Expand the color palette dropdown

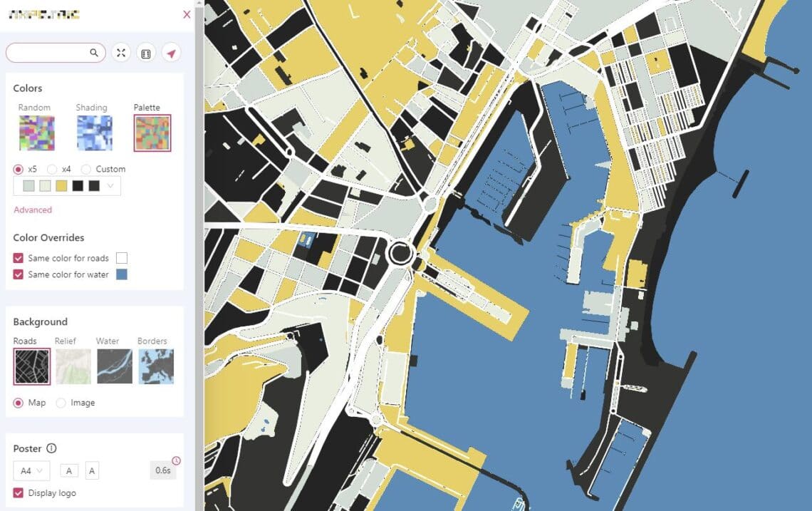(x=110, y=186)
